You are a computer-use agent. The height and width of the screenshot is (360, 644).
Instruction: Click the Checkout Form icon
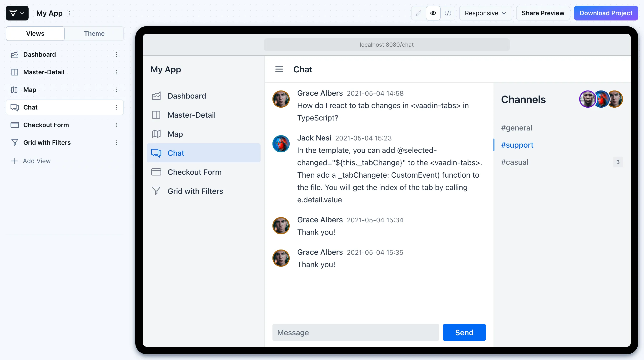point(15,125)
